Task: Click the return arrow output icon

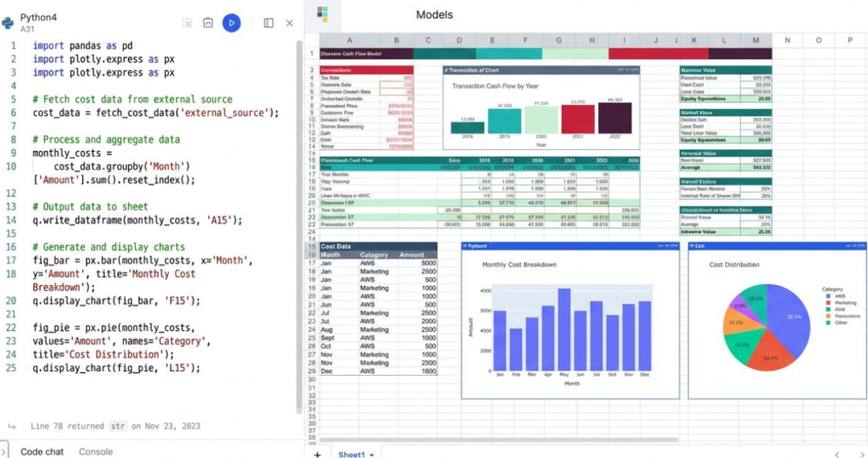Action: coord(12,426)
